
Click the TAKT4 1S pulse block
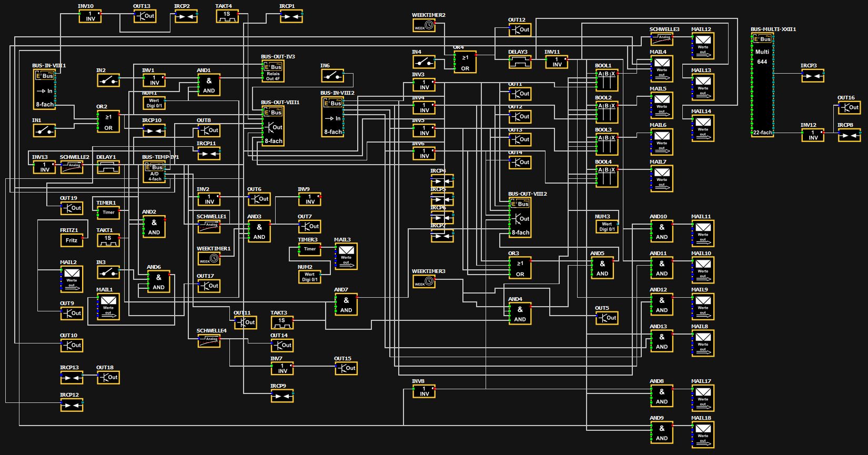tap(227, 16)
